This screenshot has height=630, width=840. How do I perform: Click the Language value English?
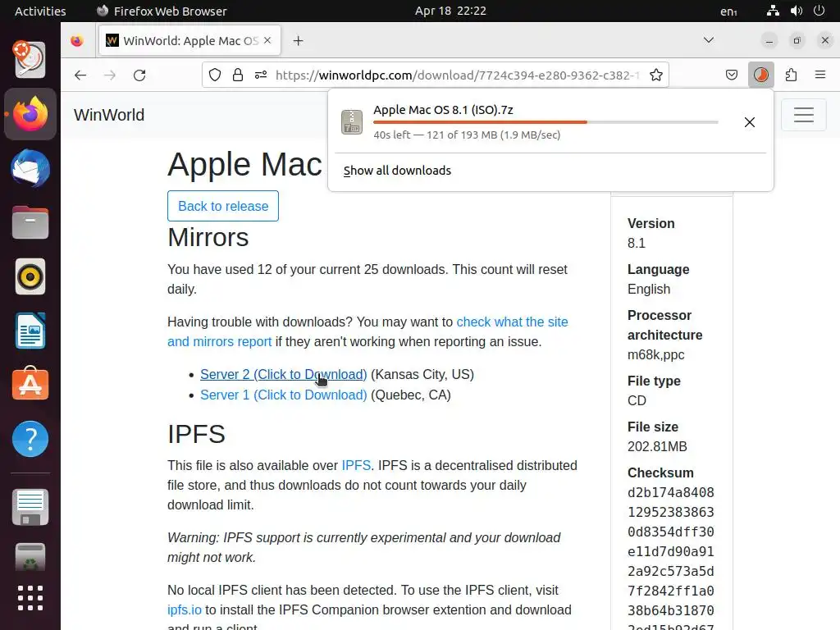click(x=649, y=290)
